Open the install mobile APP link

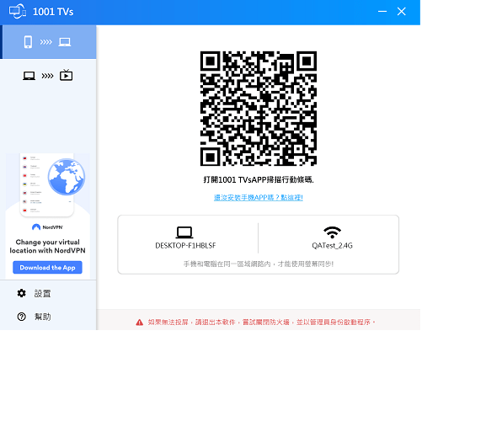pos(259,197)
